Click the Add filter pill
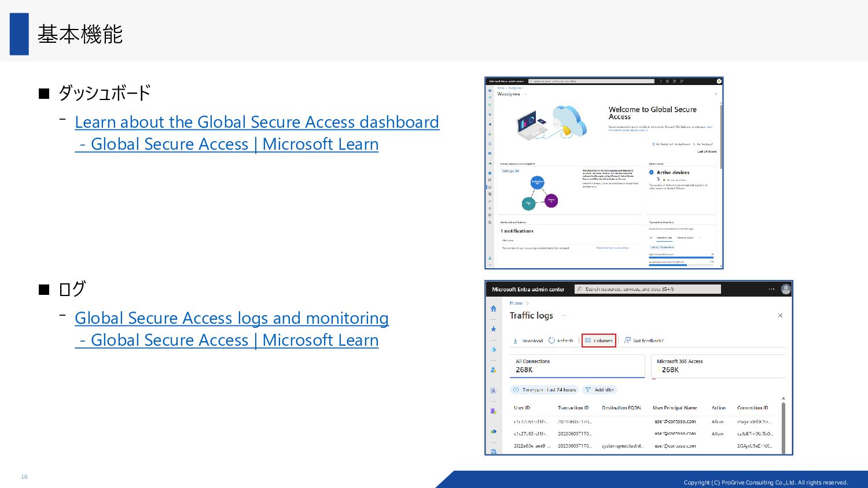Screen dimensions: 868x488 point(599,390)
